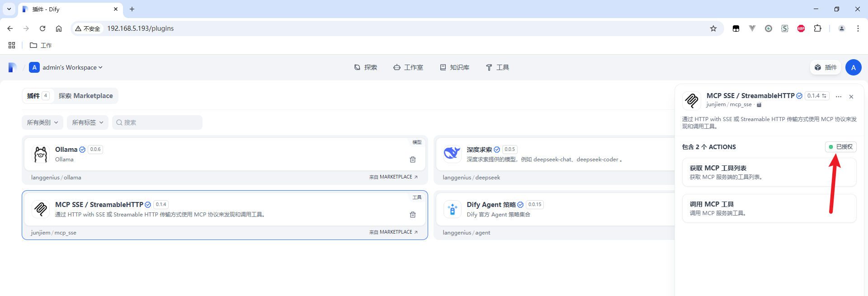The width and height of the screenshot is (868, 296).
Task: Click MCP SSE card verified badge
Action: pyautogui.click(x=148, y=205)
